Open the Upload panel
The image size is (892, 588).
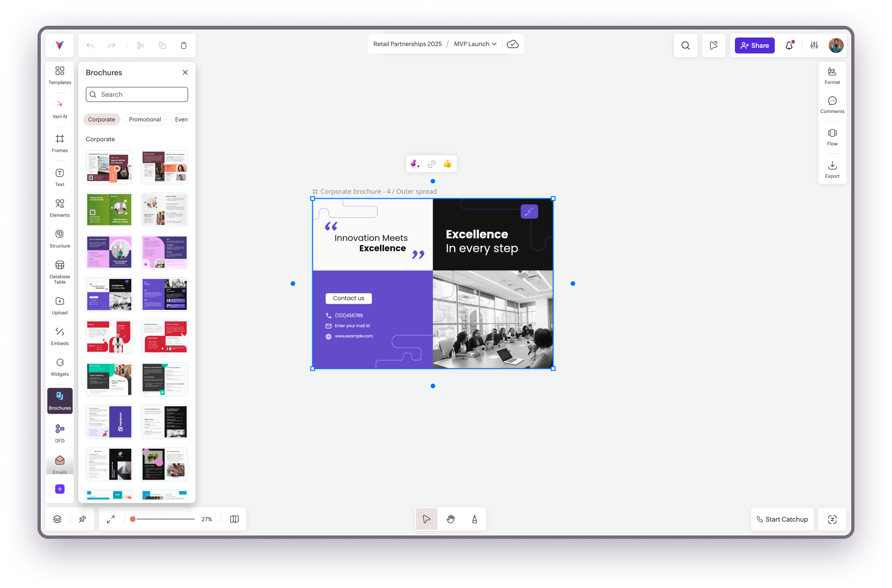pyautogui.click(x=60, y=306)
